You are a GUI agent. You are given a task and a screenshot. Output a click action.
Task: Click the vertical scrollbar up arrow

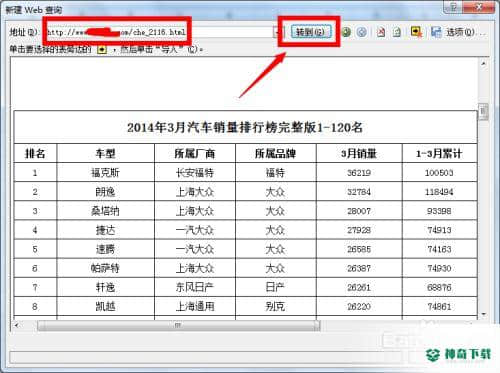click(x=483, y=63)
